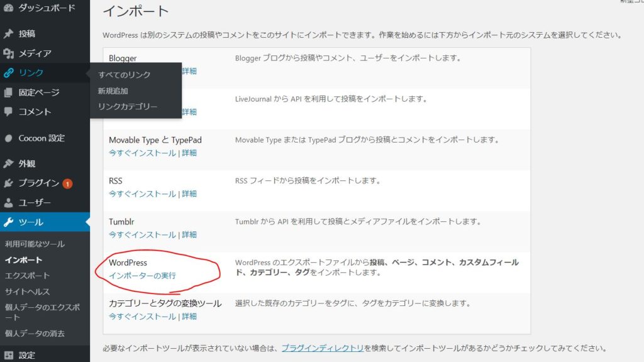Click the speech bubble icon beside コメント
Screen dimensions: 644x362
coord(8,112)
